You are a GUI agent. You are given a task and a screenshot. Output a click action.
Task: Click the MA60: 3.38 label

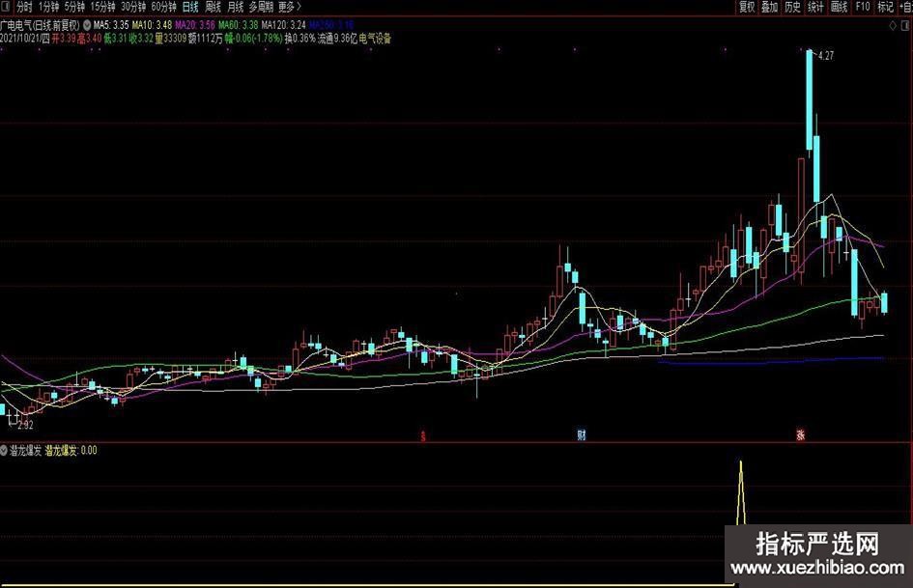[238, 25]
